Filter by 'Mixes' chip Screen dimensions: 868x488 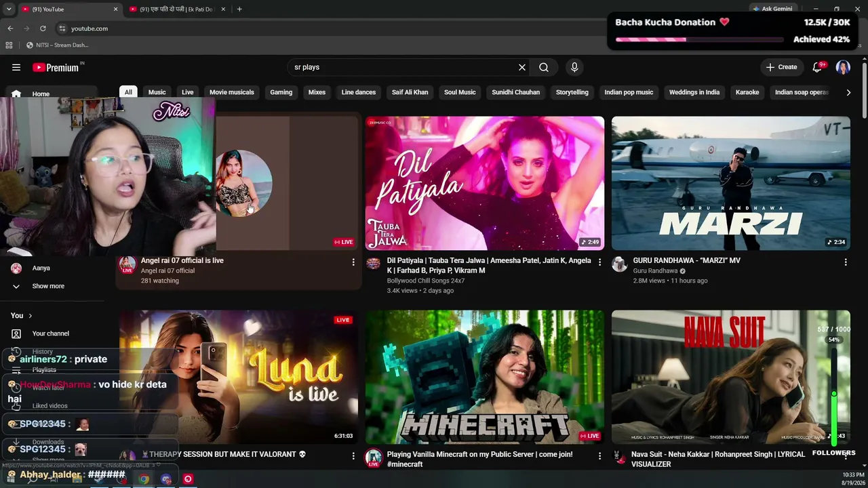[317, 92]
